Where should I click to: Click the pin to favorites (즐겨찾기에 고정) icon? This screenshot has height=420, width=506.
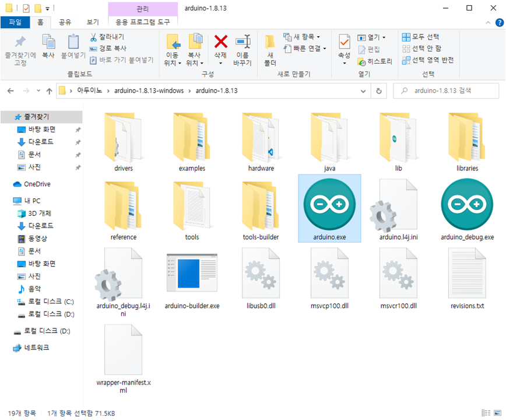pos(20,42)
